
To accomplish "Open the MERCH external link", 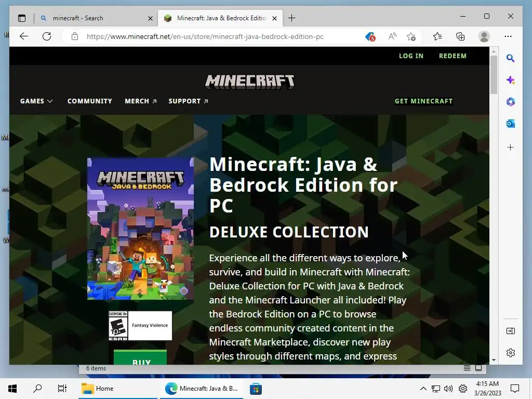I will pyautogui.click(x=140, y=101).
